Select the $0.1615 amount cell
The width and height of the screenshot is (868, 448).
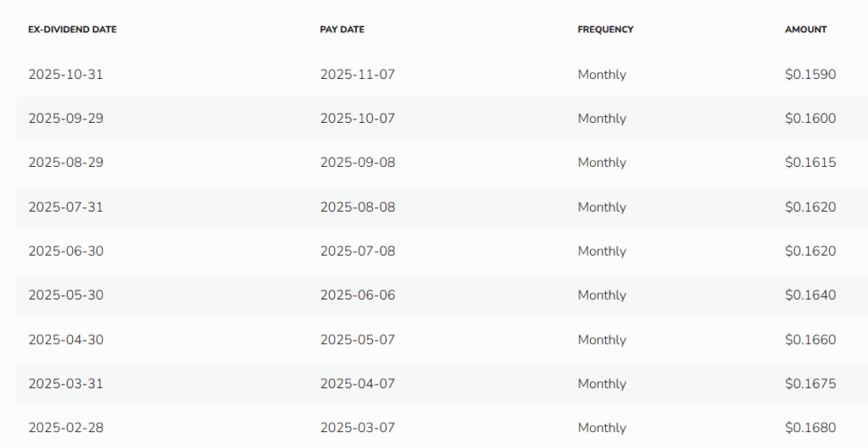tap(810, 163)
